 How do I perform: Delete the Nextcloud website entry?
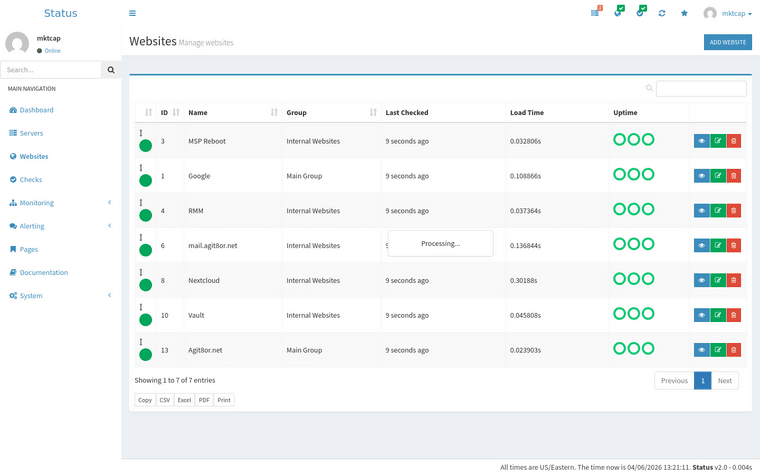[x=733, y=281]
